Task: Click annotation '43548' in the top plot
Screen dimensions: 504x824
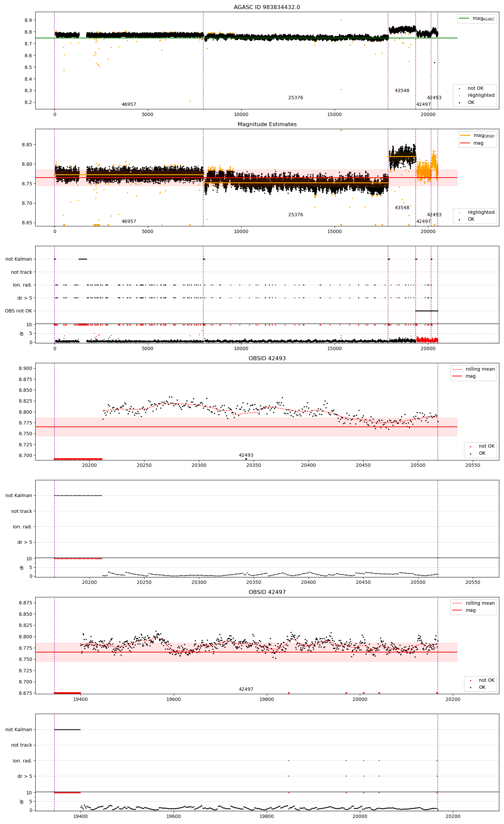Action: tap(402, 90)
